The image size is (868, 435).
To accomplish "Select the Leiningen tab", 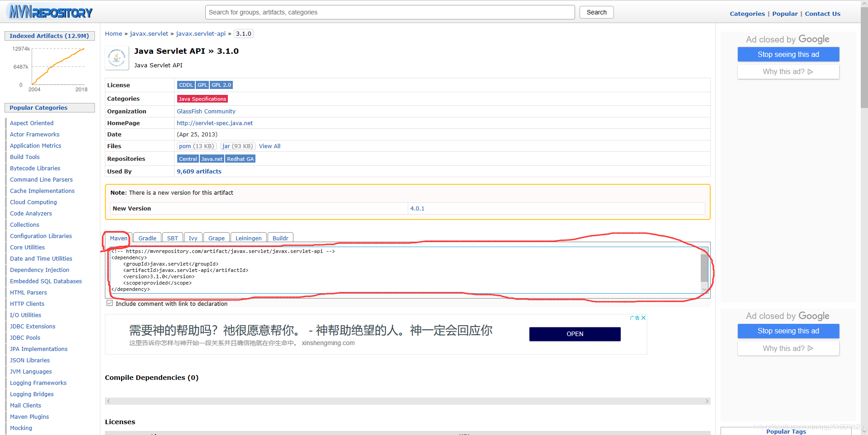I will 249,238.
